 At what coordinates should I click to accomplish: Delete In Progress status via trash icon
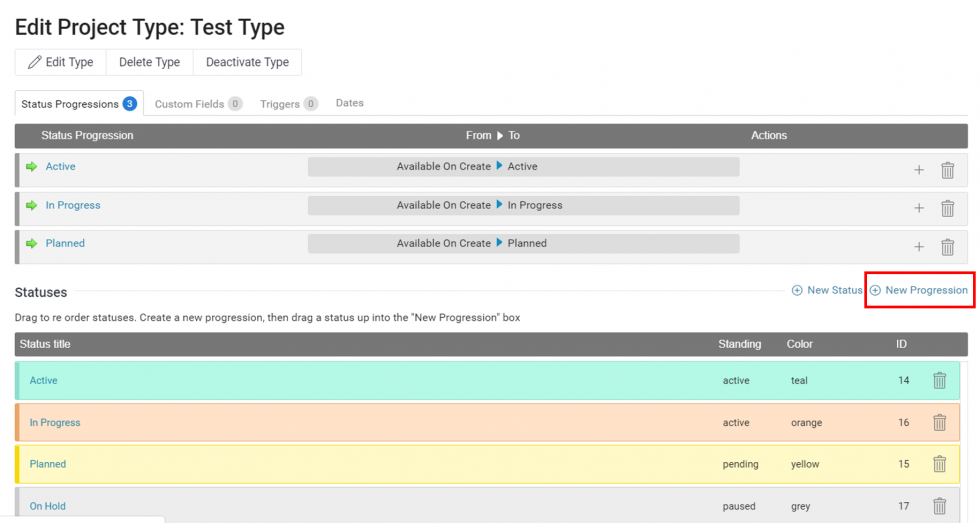click(939, 422)
